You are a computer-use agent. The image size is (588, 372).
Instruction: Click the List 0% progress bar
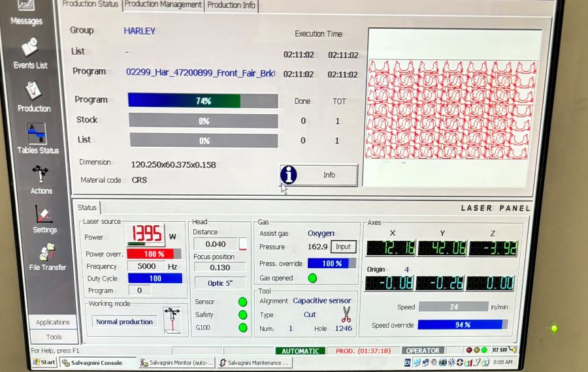(204, 141)
